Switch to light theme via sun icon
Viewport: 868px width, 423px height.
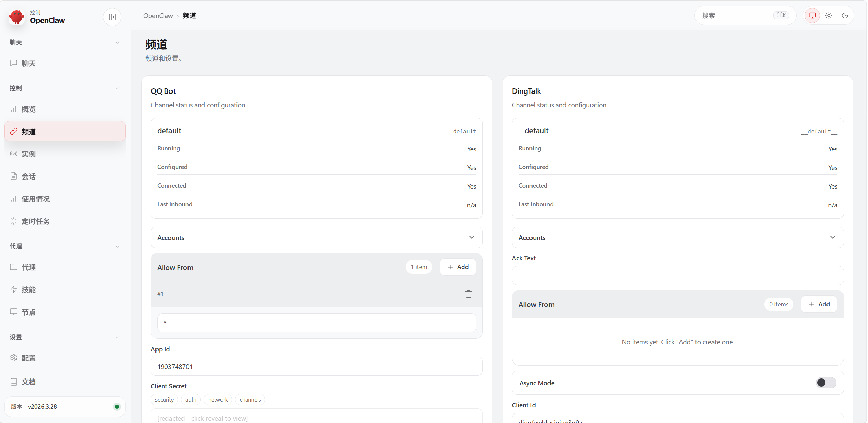pyautogui.click(x=829, y=16)
